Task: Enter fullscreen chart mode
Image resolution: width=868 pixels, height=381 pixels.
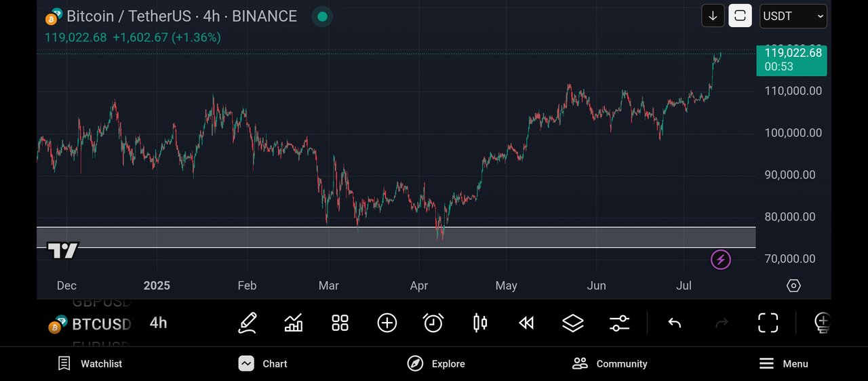Action: click(768, 323)
